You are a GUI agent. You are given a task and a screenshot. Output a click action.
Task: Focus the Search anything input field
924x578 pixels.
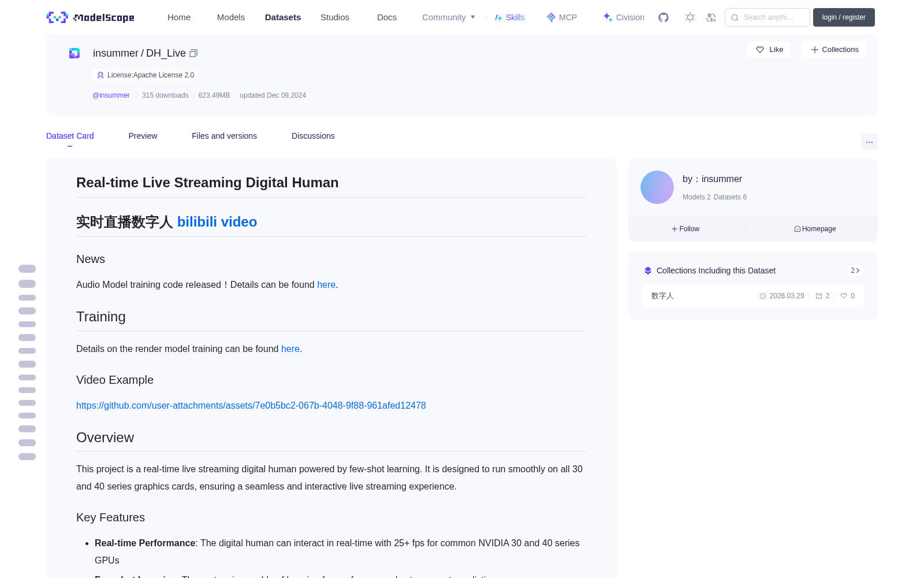(x=767, y=17)
